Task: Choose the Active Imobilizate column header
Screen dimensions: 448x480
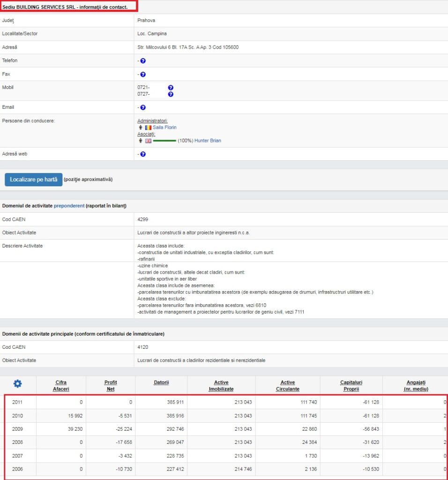Action: point(221,385)
